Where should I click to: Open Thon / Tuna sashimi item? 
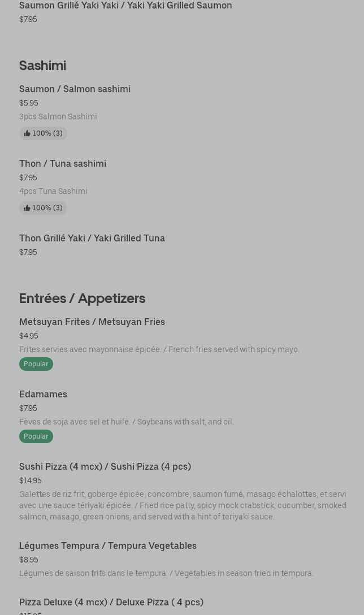point(63,163)
